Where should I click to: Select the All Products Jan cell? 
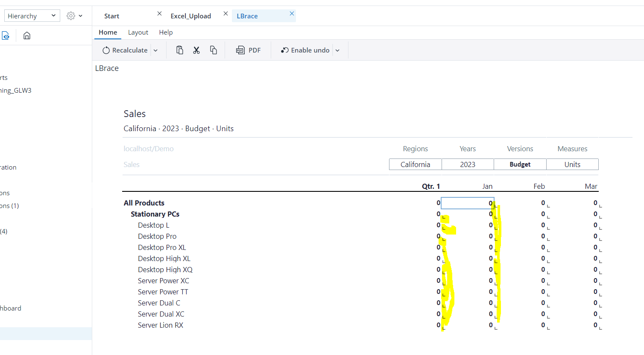[x=467, y=203]
